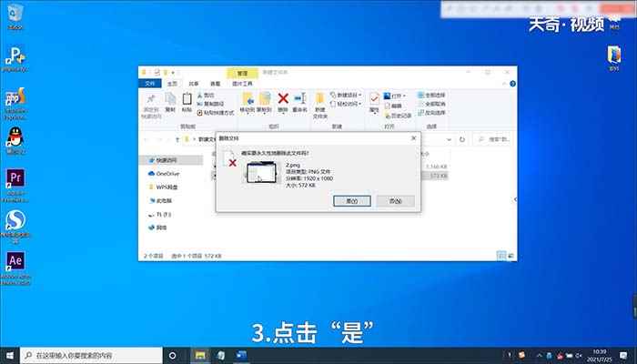Switch to the View ribbon tab
This screenshot has width=637, height=364.
pyautogui.click(x=215, y=84)
